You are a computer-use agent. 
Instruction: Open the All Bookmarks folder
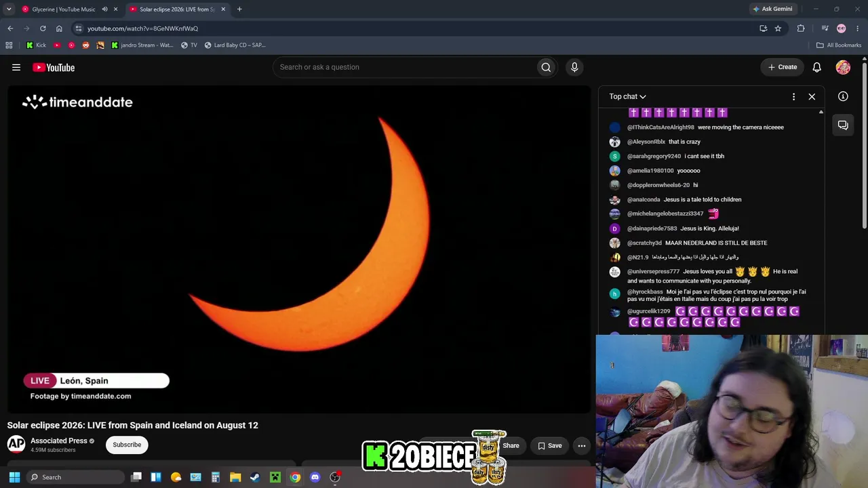[839, 45]
